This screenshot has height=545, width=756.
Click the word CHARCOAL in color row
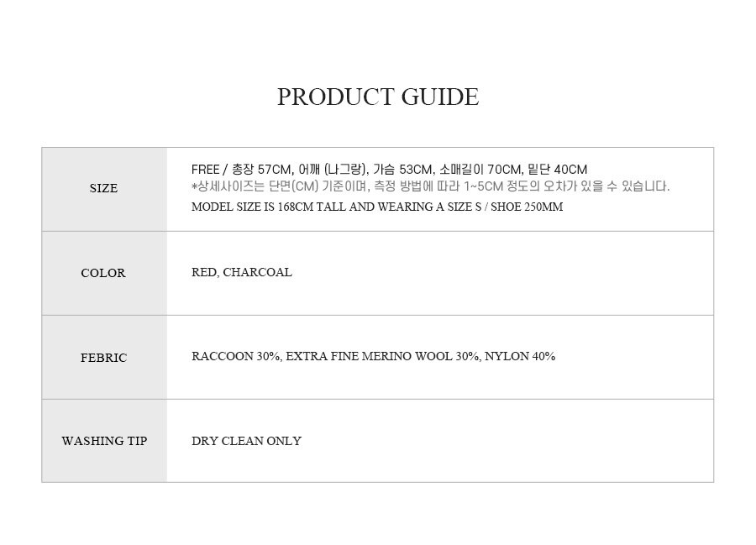point(258,272)
